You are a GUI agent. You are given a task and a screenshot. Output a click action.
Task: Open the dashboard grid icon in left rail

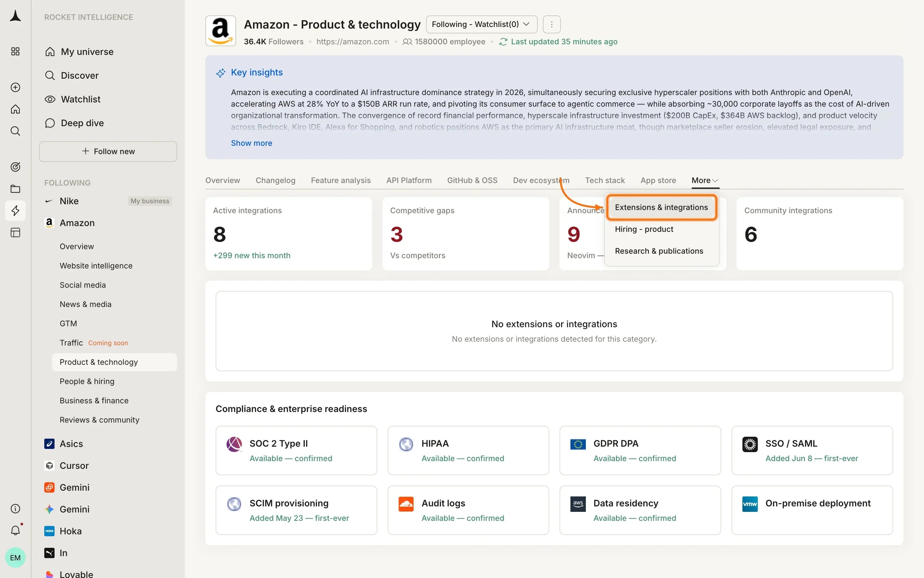(15, 51)
